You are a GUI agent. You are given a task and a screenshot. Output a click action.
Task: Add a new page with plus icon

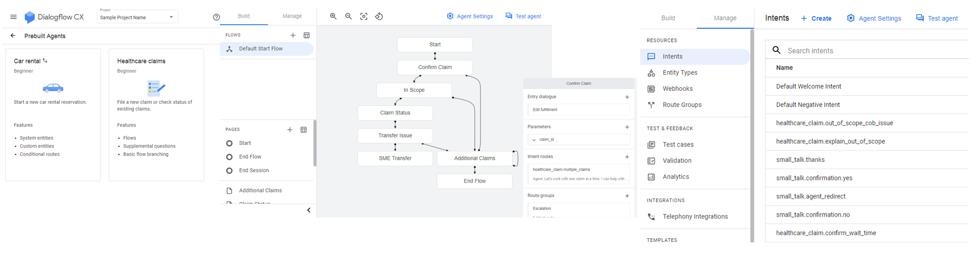[x=290, y=129]
